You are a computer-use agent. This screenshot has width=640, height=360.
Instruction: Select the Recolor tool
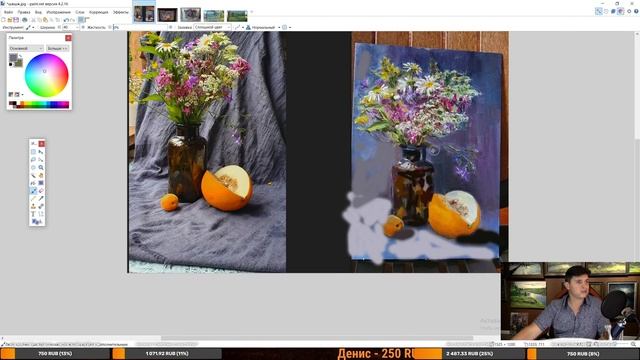(41, 206)
